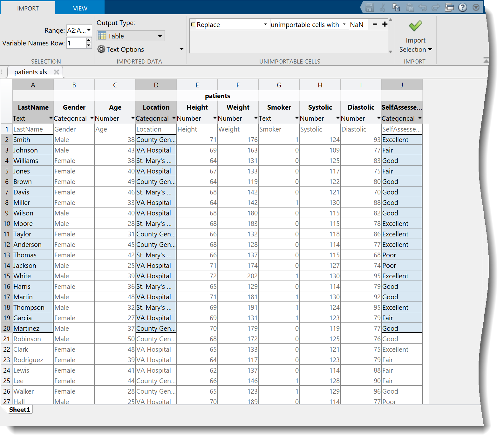The width and height of the screenshot is (504, 441).
Task: Collapse the toolstrip with the minimize arrow
Action: pyautogui.click(x=486, y=60)
